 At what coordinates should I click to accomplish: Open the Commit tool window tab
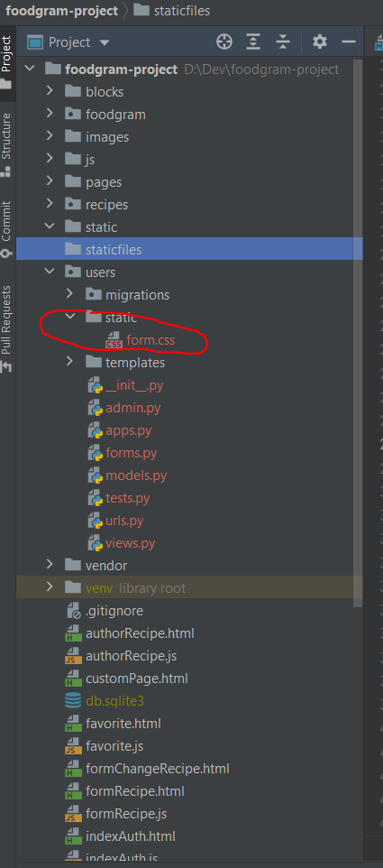point(6,228)
